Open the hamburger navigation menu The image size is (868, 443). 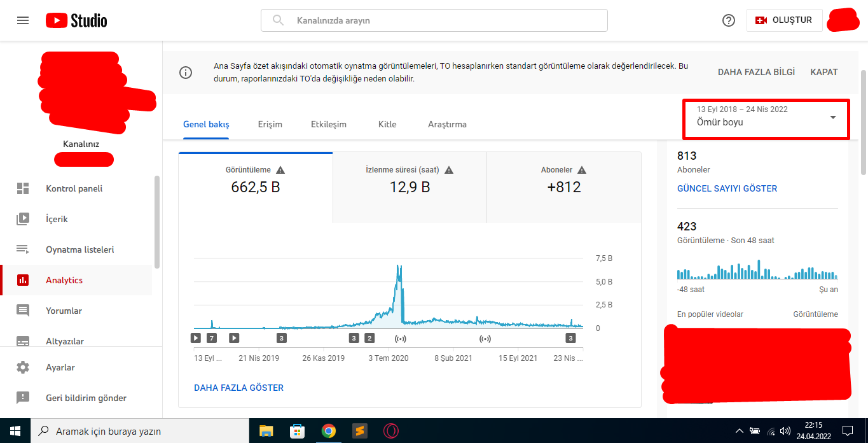[23, 20]
